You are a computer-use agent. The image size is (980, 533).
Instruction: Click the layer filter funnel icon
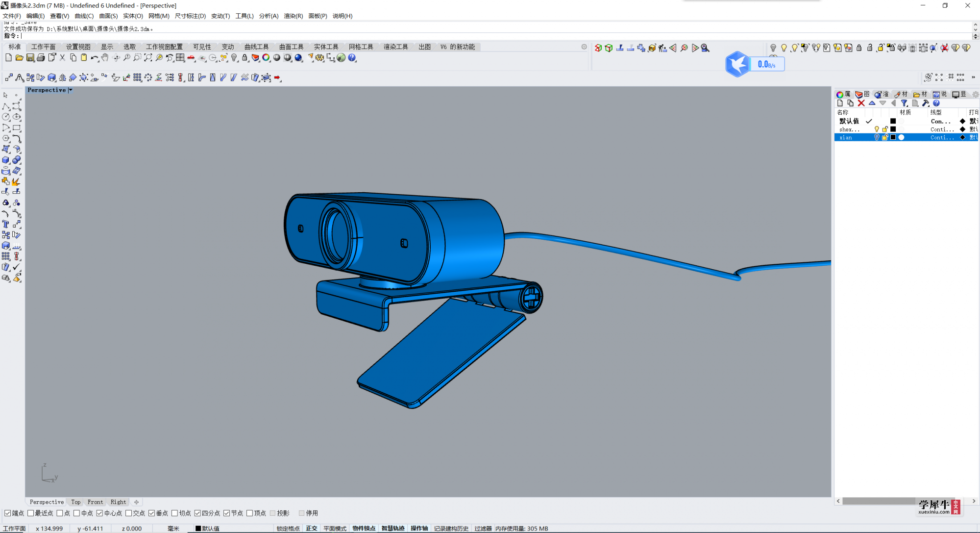click(x=904, y=103)
